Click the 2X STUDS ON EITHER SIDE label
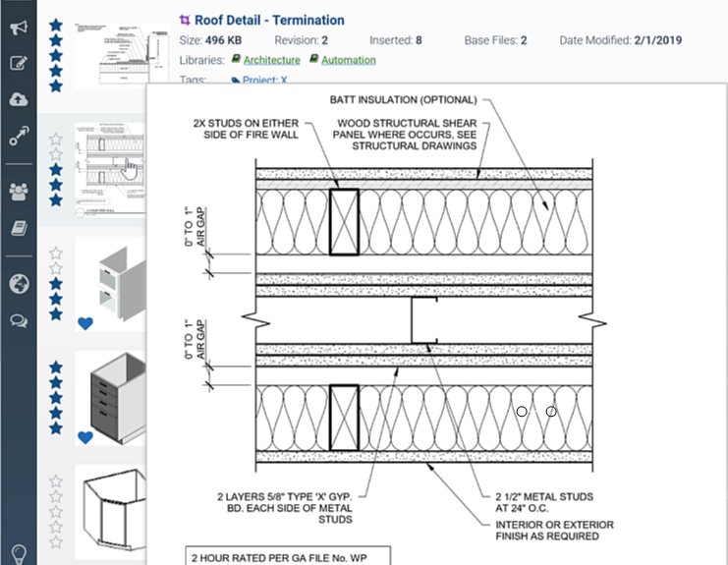Image resolution: width=728 pixels, height=565 pixels. click(x=246, y=129)
